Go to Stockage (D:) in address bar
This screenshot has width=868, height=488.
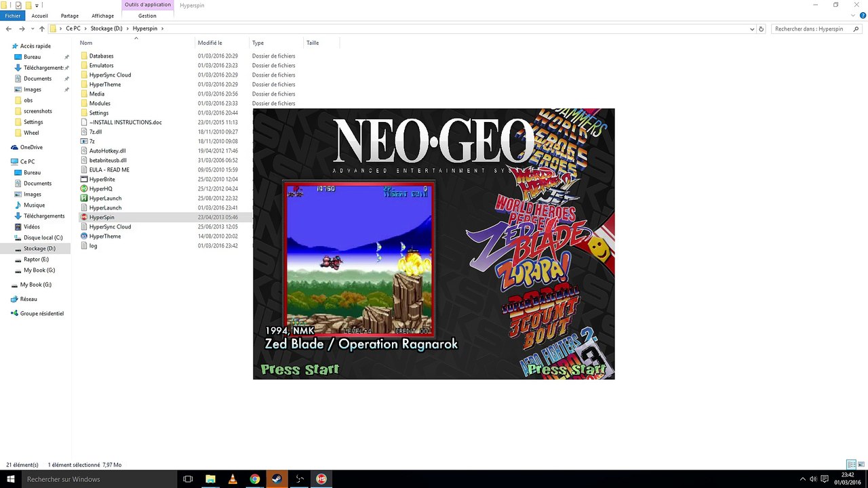tap(106, 28)
